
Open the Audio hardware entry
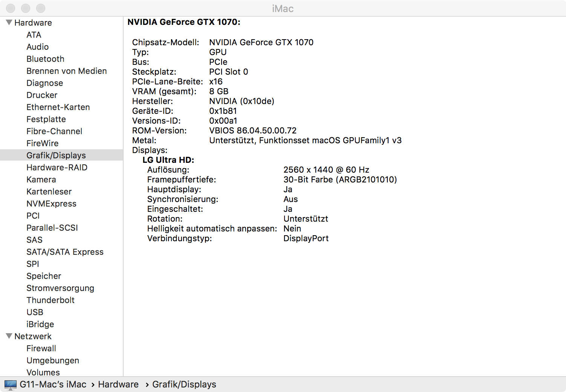pyautogui.click(x=37, y=47)
